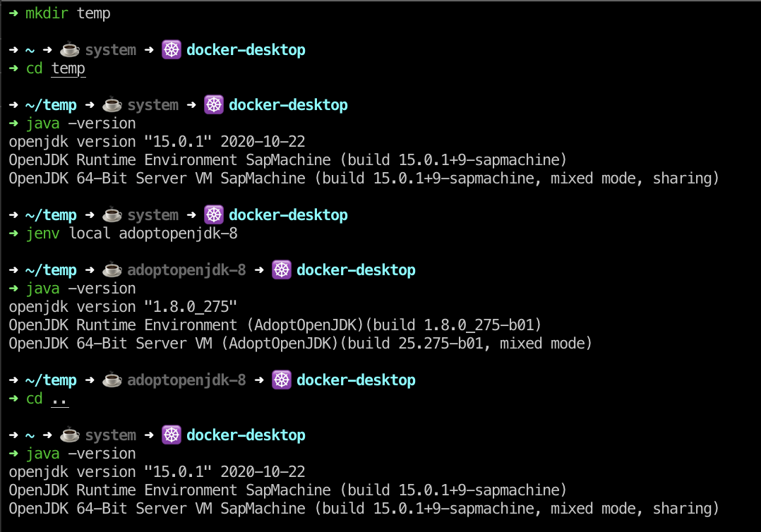Click the 'mkdir temp' command line

pos(60,13)
